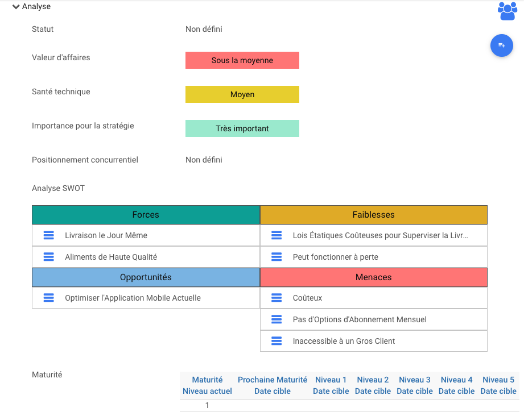Click list icon beside Pas d'Options d'Abonnement Mensuel
524x420 pixels.
coord(277,319)
